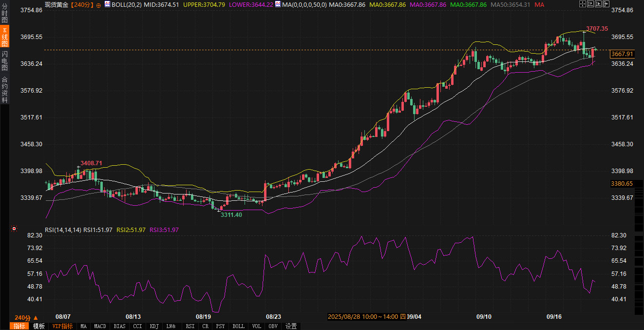Click the 08/19 date on time axis
This screenshot has width=644, height=330.
203,316
